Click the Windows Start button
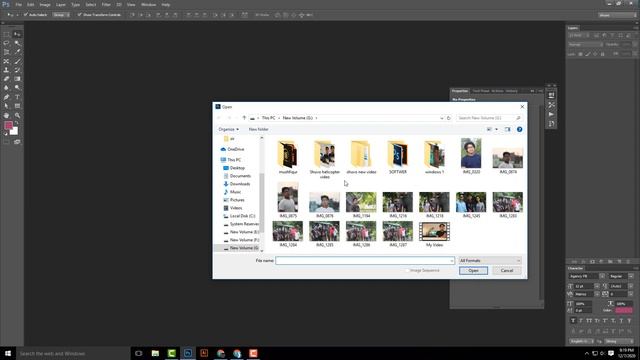Viewport: 640px width, 360px height. pyautogui.click(x=8, y=353)
